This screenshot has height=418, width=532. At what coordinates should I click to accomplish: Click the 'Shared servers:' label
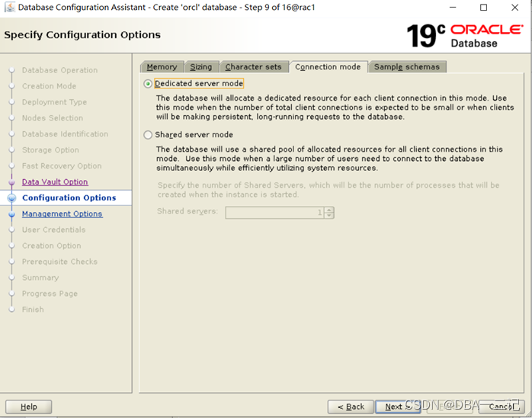tap(187, 211)
